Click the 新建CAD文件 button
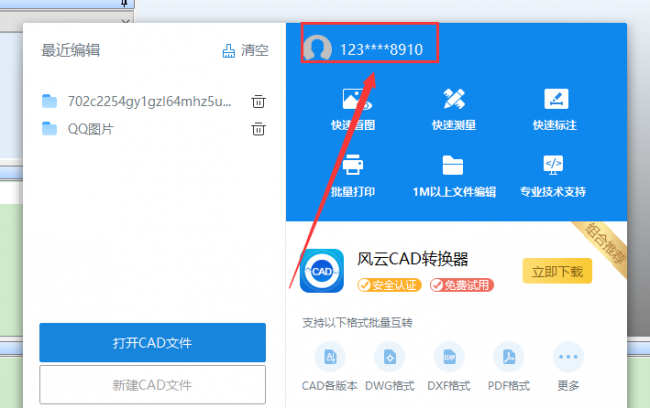Screen dimensions: 650x408 (x=153, y=385)
